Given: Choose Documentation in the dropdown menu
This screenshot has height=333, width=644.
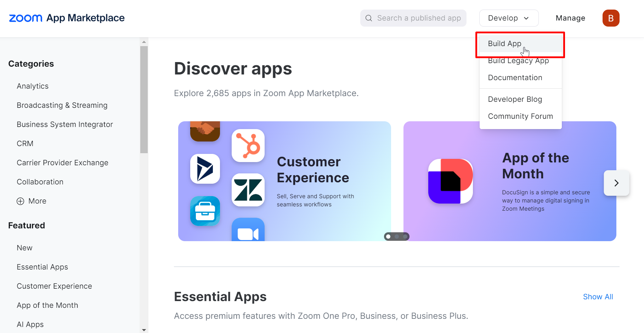Looking at the screenshot, I should (515, 78).
